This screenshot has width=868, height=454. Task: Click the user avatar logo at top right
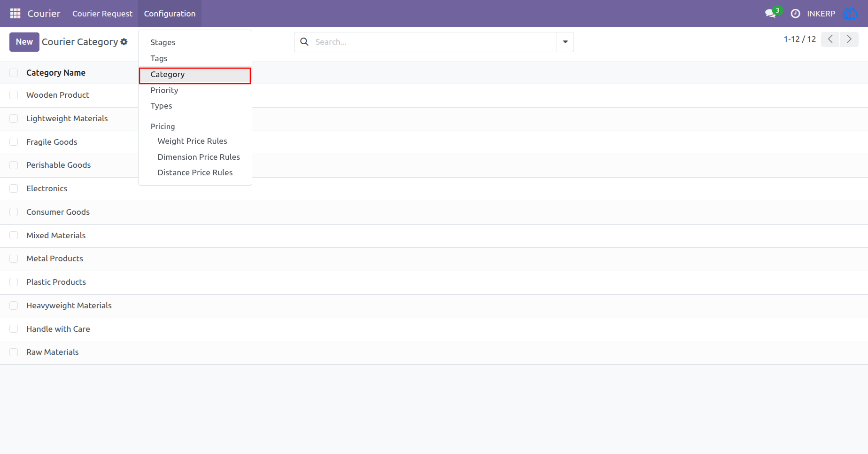(x=851, y=14)
